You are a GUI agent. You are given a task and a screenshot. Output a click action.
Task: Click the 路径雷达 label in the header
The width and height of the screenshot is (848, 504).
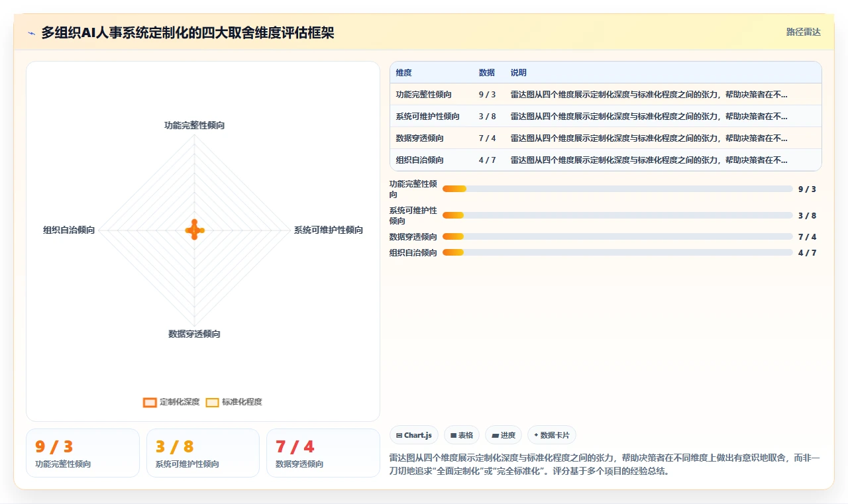click(804, 32)
